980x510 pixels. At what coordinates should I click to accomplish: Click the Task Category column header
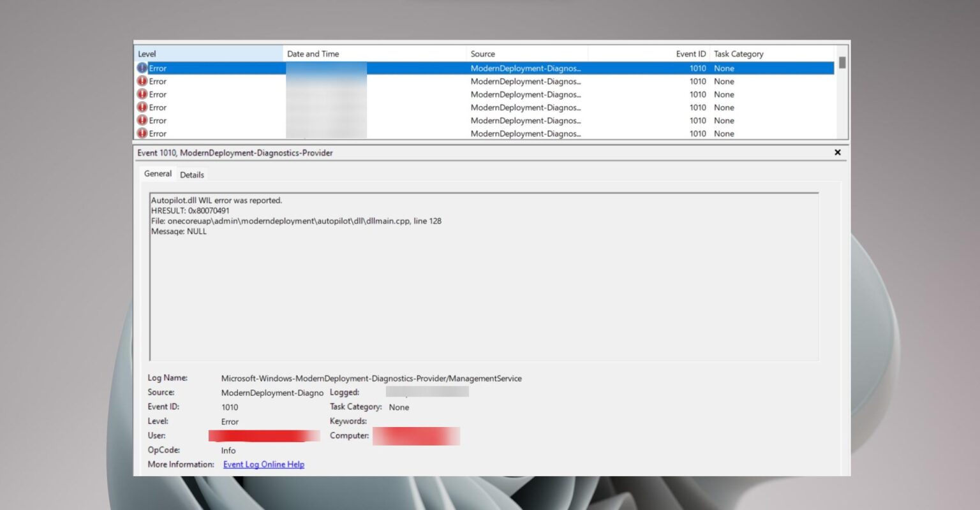coord(772,54)
